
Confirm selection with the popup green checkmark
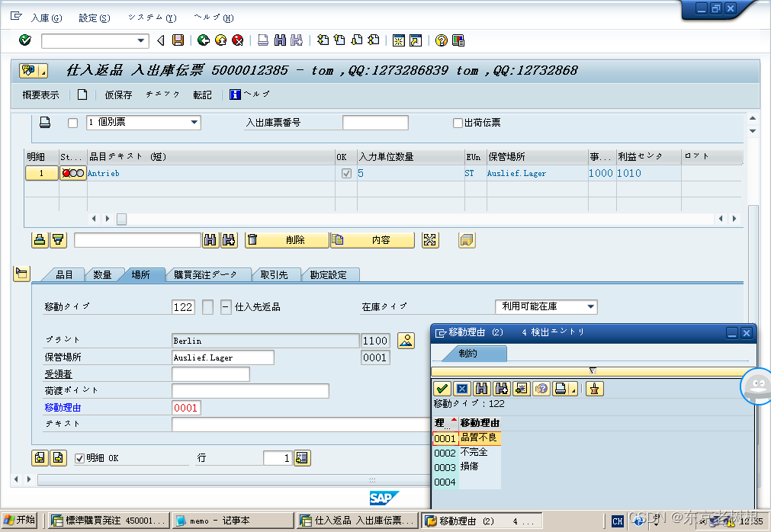[x=442, y=388]
